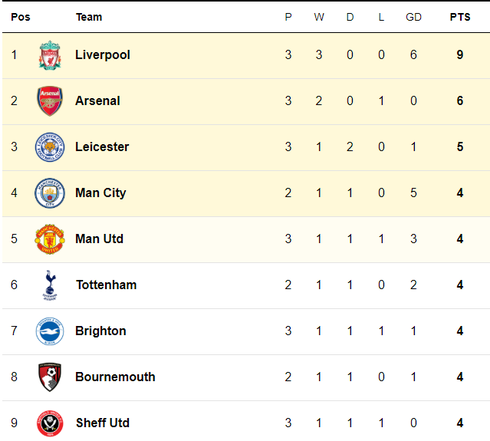Sort by the PTS column header
The height and width of the screenshot is (441, 490).
click(460, 17)
